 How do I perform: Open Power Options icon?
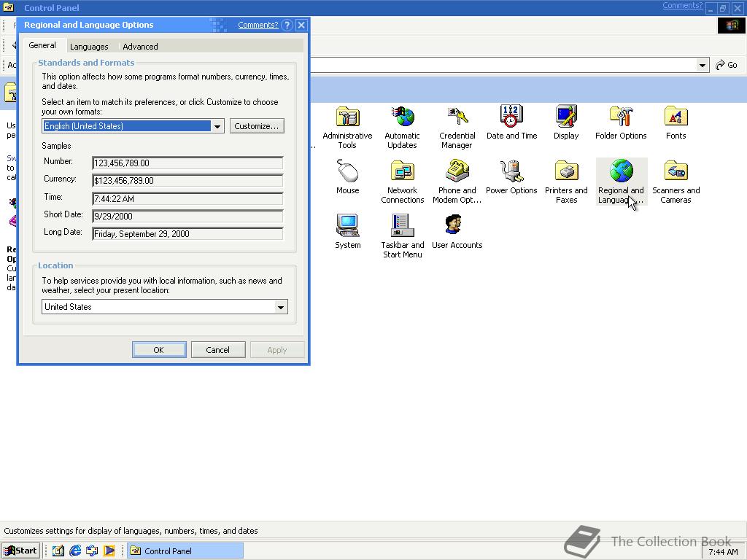[x=511, y=171]
